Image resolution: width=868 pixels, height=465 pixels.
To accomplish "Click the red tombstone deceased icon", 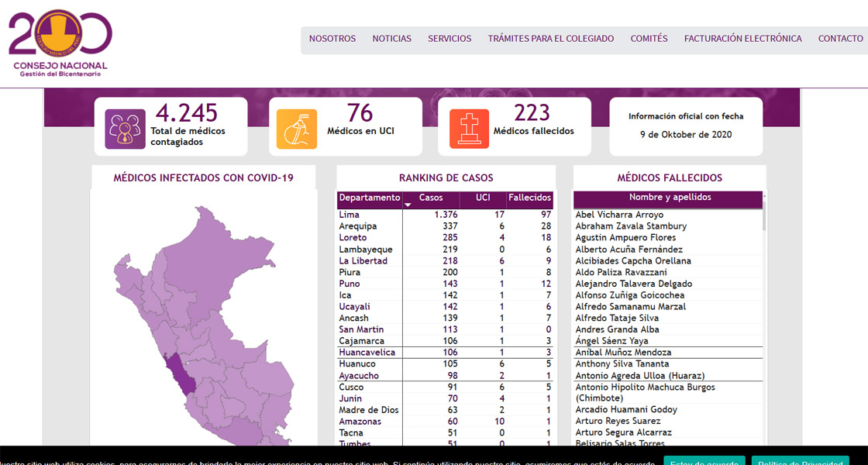I will pos(469,129).
